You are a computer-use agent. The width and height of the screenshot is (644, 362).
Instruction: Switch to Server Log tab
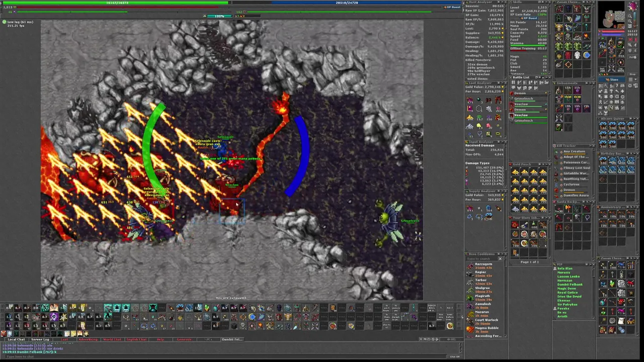[x=40, y=339]
